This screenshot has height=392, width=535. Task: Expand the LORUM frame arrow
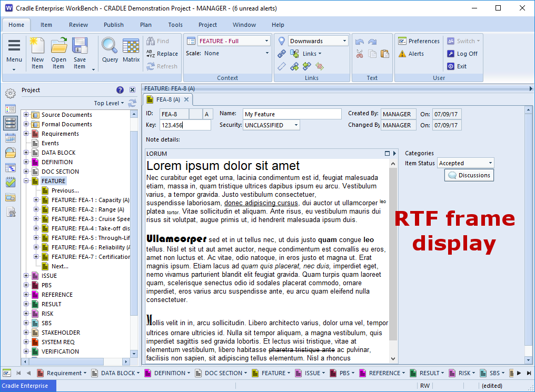(x=394, y=154)
